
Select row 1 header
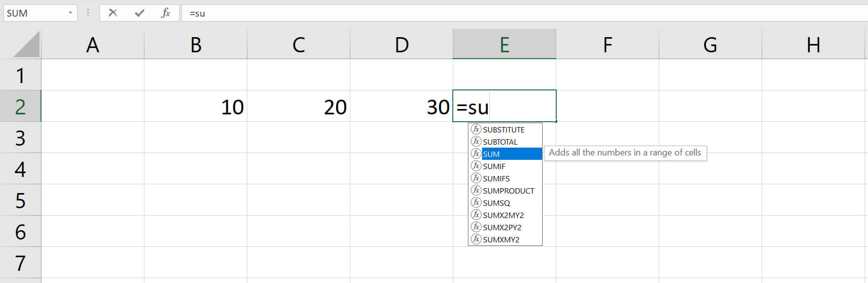20,75
